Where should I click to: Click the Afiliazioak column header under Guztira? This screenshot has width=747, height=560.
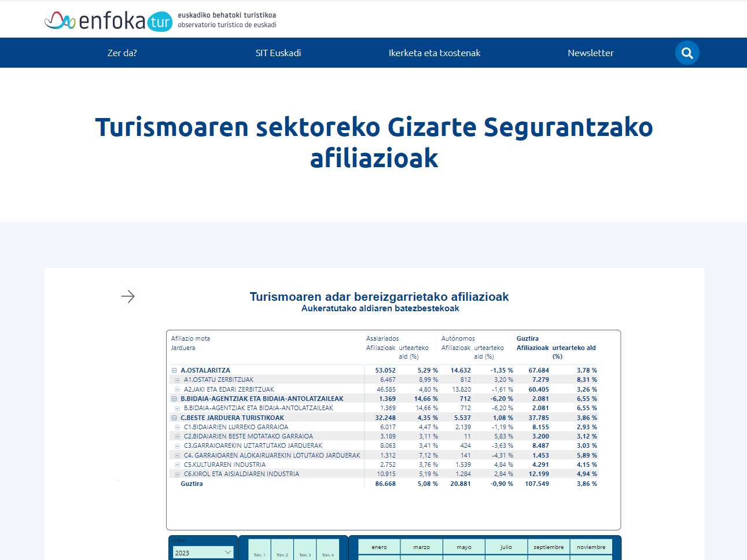point(532,348)
